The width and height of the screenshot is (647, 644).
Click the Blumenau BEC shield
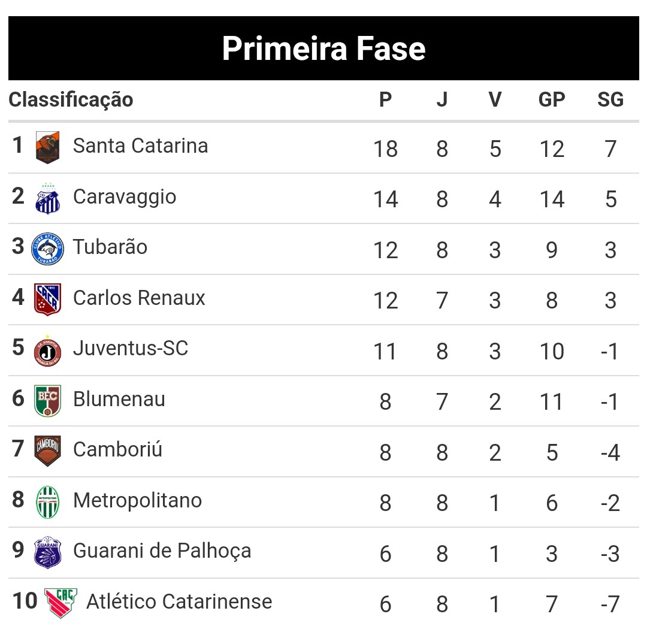click(47, 401)
